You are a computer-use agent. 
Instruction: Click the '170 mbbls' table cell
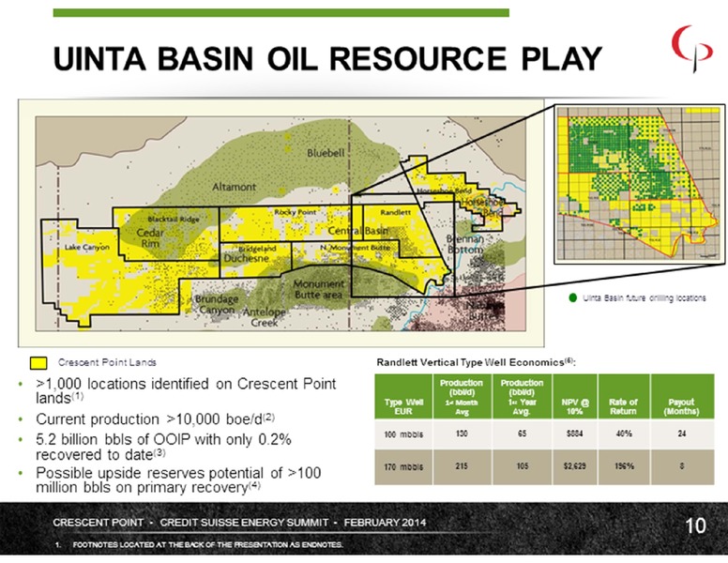[x=403, y=467]
